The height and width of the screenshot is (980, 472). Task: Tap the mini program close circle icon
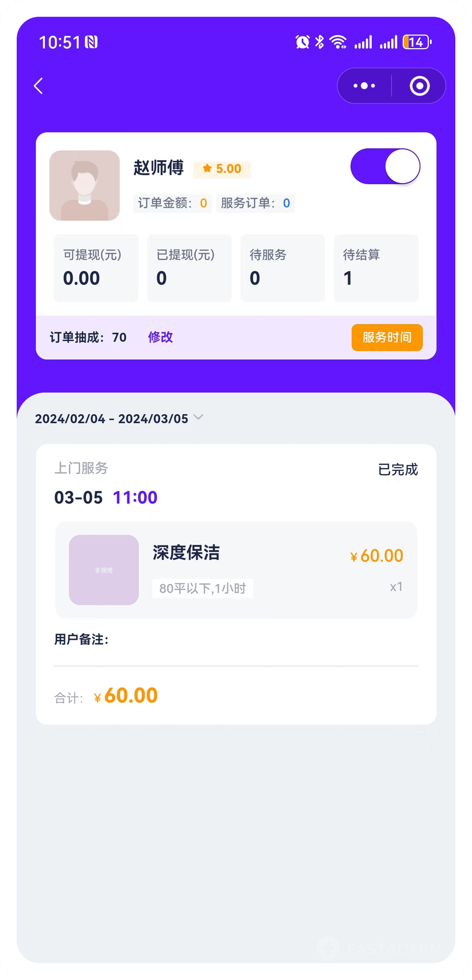pyautogui.click(x=419, y=86)
